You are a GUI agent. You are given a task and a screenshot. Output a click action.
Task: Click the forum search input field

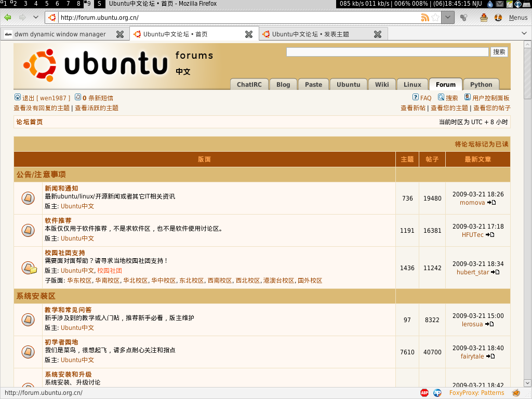coord(388,52)
